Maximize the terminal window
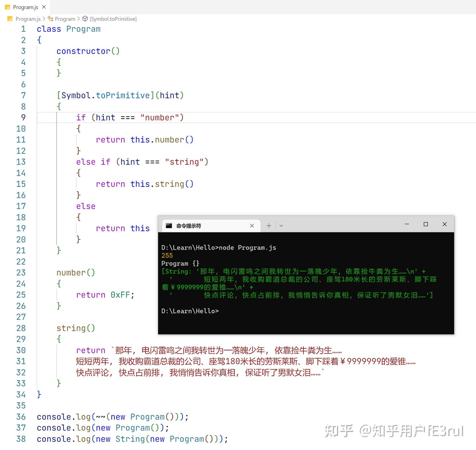This screenshot has width=476, height=450. (x=426, y=224)
